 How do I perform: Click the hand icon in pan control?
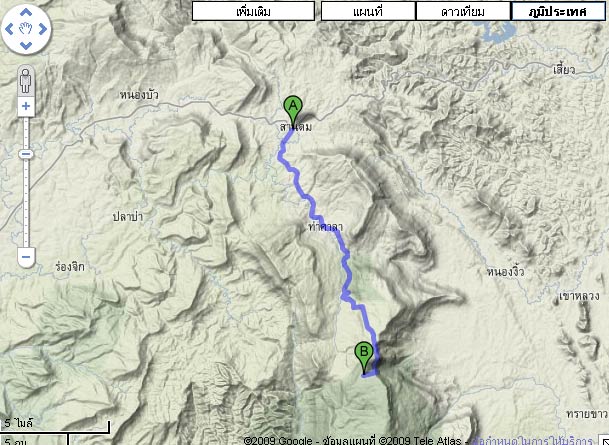point(26,29)
